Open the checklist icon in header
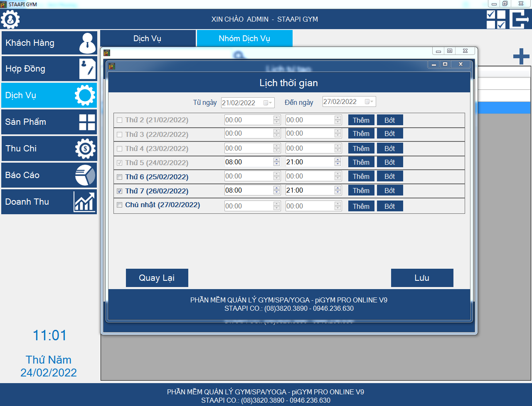The width and height of the screenshot is (532, 406). point(496,19)
